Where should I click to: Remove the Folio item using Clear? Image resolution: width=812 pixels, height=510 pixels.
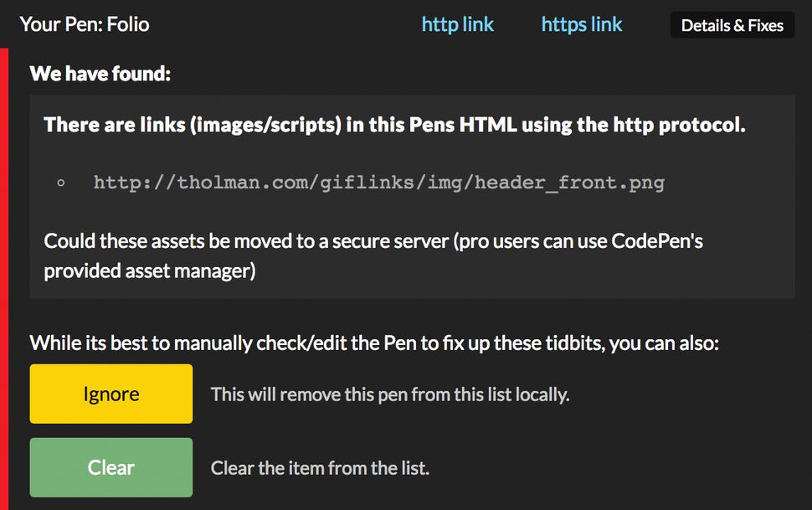(x=110, y=467)
